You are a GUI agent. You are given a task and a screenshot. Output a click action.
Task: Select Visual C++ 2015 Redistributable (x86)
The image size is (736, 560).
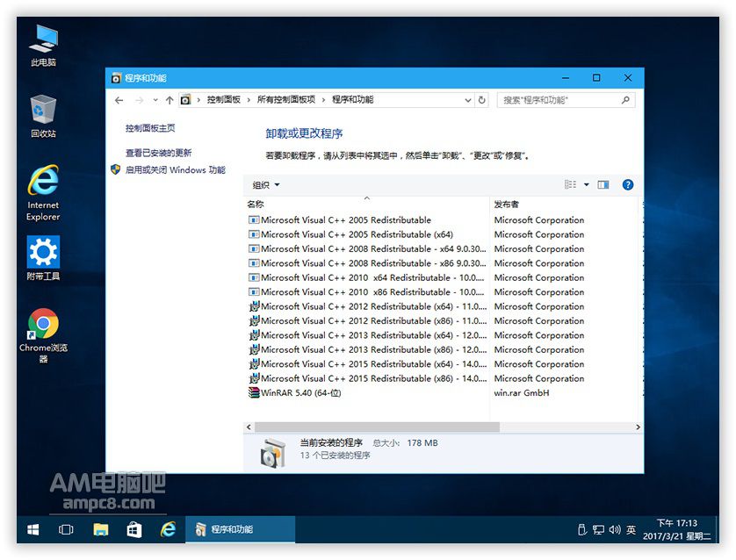coord(367,378)
